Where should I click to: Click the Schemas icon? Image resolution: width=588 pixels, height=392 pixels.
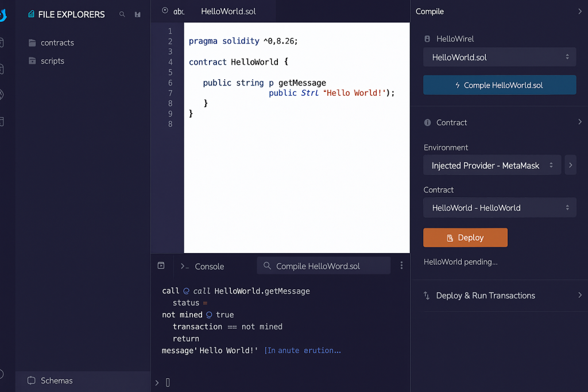32,381
